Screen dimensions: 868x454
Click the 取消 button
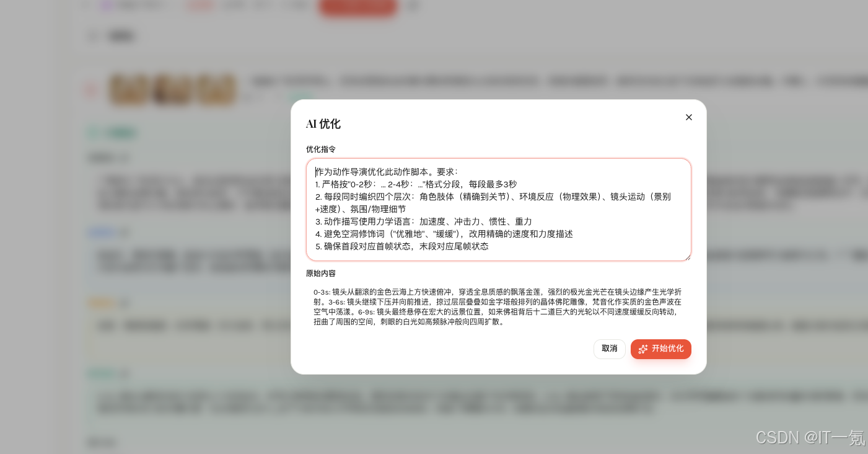(x=610, y=349)
